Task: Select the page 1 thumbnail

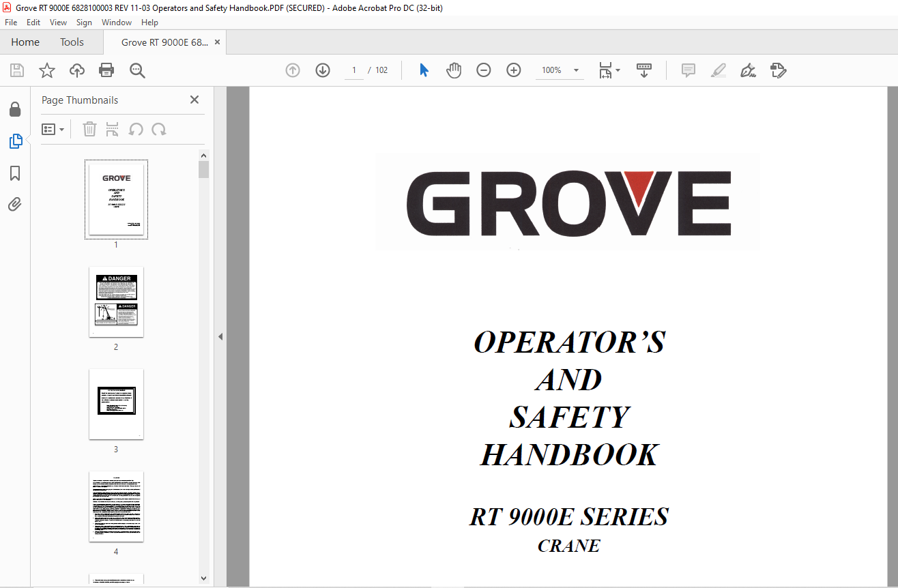Action: (x=116, y=199)
